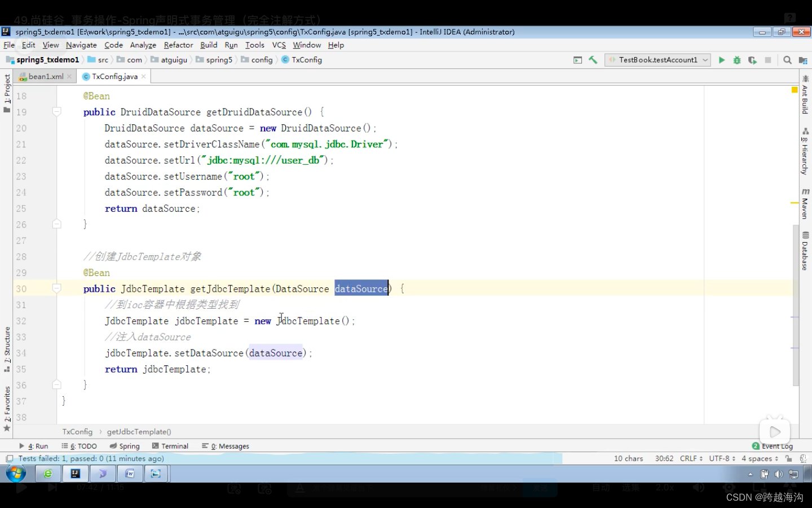Open Windows Start orb
Viewport: 812px width, 508px height.
pyautogui.click(x=16, y=474)
